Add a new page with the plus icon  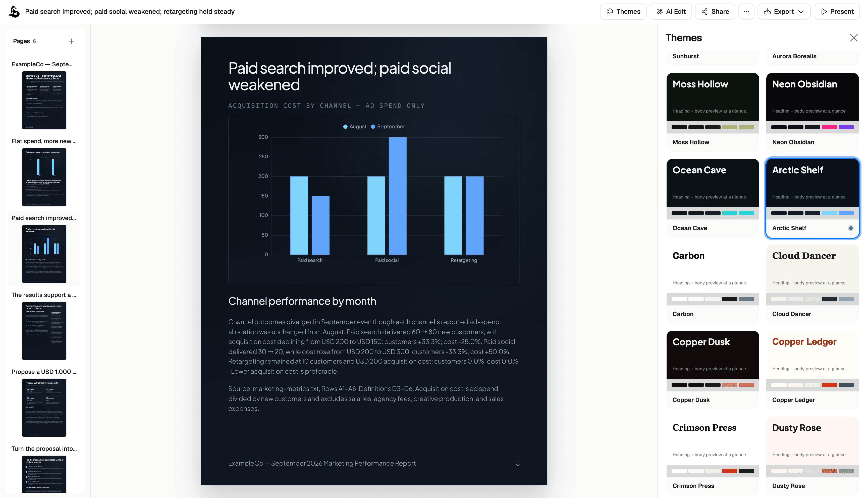(x=71, y=41)
